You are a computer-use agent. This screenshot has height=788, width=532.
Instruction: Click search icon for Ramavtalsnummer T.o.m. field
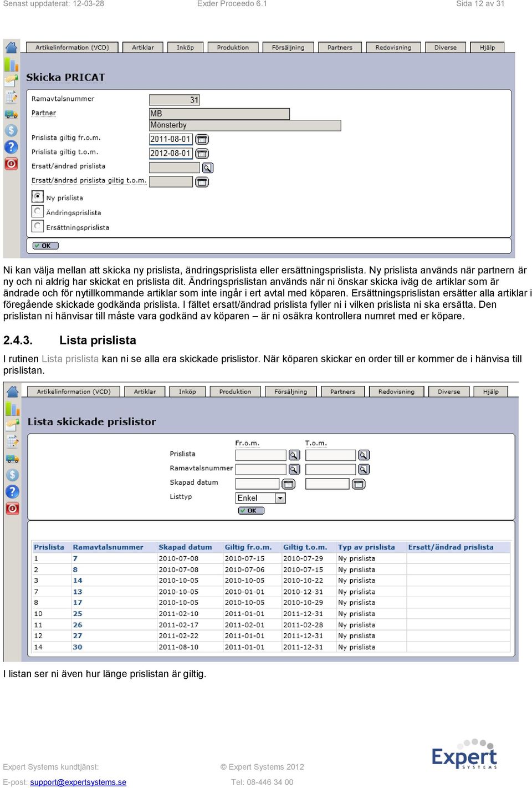click(x=364, y=469)
